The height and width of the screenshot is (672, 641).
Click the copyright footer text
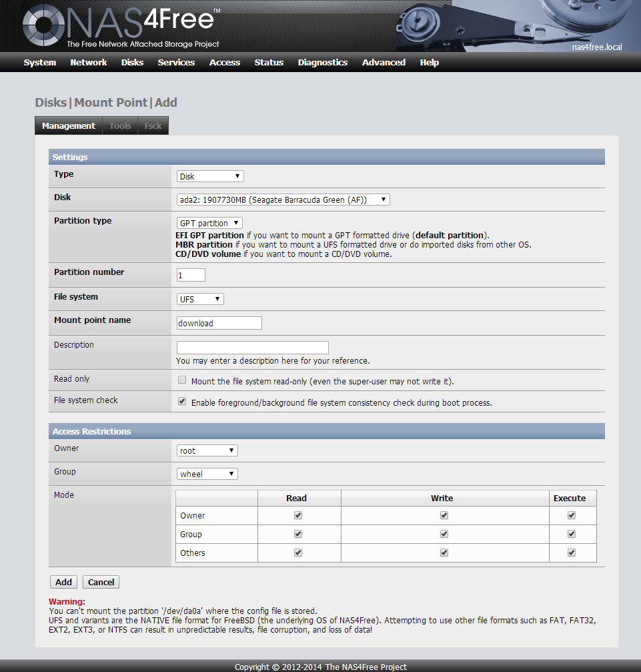pos(320,667)
